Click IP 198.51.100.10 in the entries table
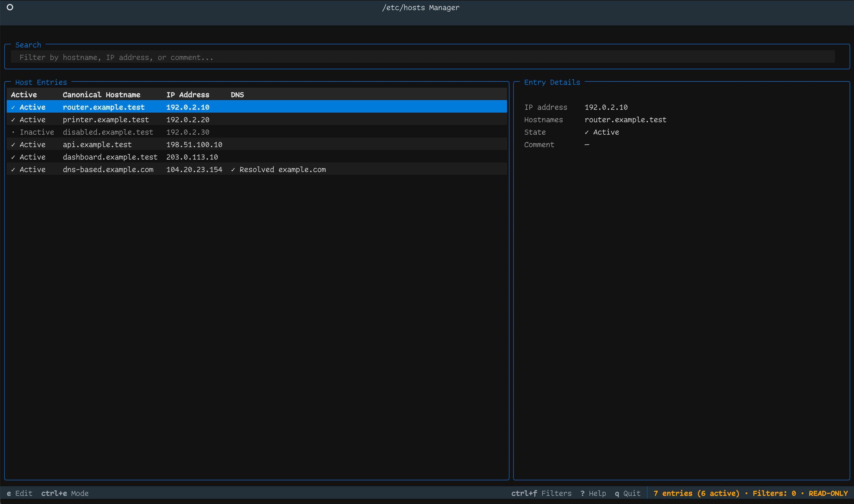This screenshot has width=854, height=504. point(194,144)
